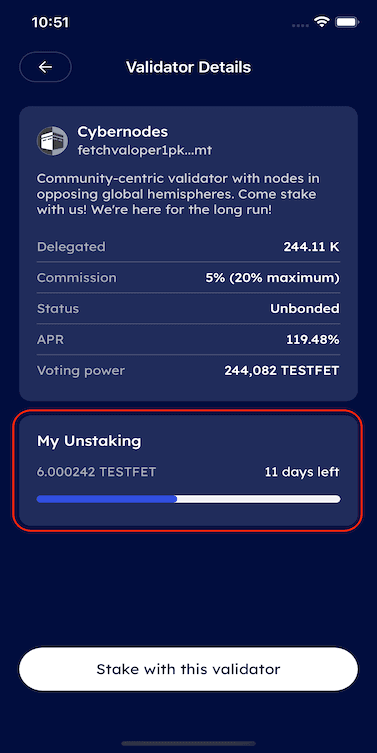The image size is (377, 753).
Task: Click the 11 days left label
Action: [302, 472]
